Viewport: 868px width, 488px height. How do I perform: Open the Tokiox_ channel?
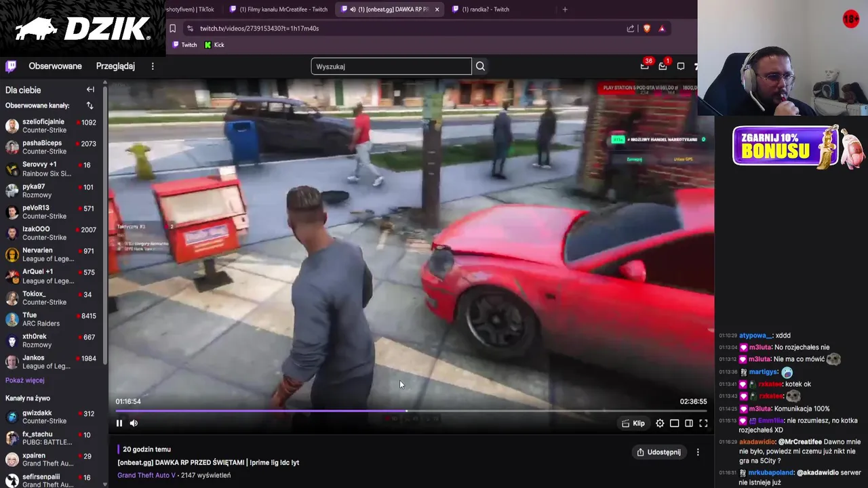click(x=52, y=298)
